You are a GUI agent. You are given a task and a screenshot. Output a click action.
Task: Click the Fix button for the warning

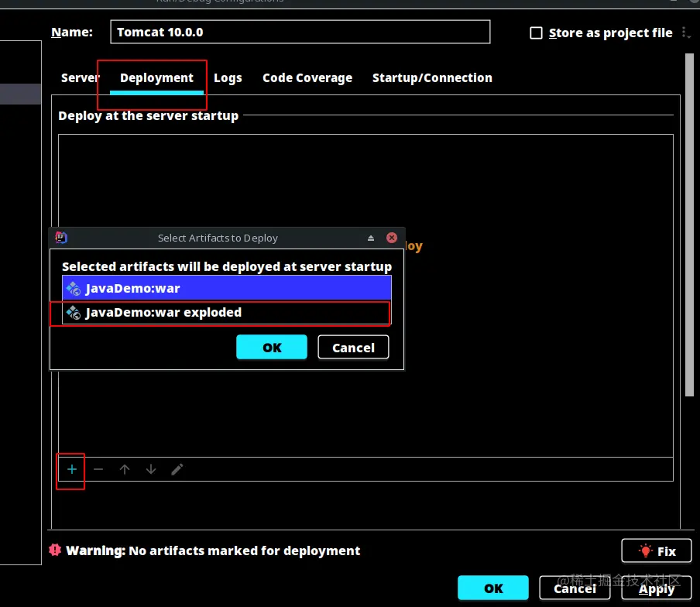[x=657, y=550]
